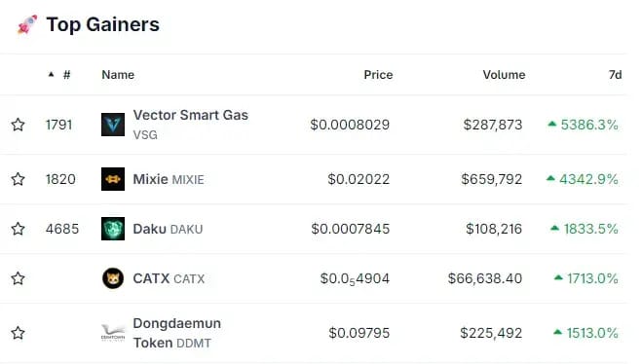Click the Daku coin logo
The height and width of the screenshot is (364, 642).
(x=113, y=229)
